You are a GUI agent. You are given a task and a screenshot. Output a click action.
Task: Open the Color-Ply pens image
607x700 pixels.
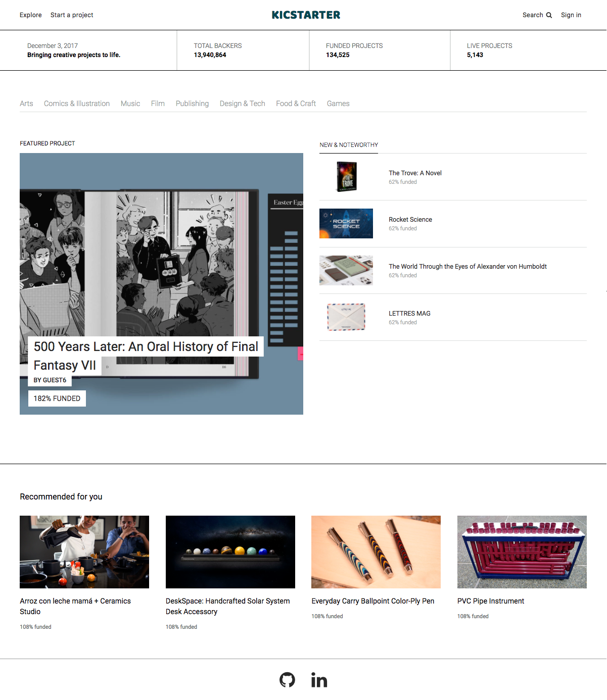(x=376, y=552)
